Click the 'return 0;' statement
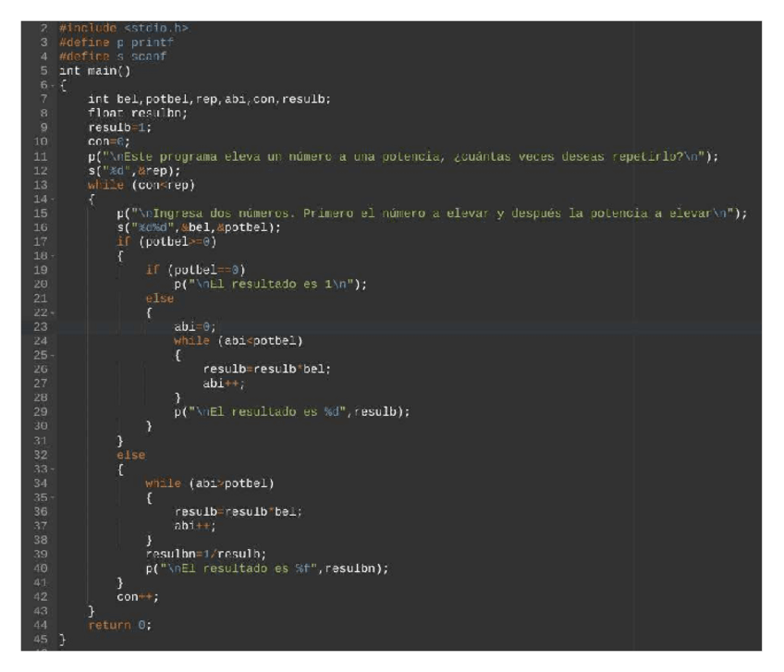 (119, 626)
